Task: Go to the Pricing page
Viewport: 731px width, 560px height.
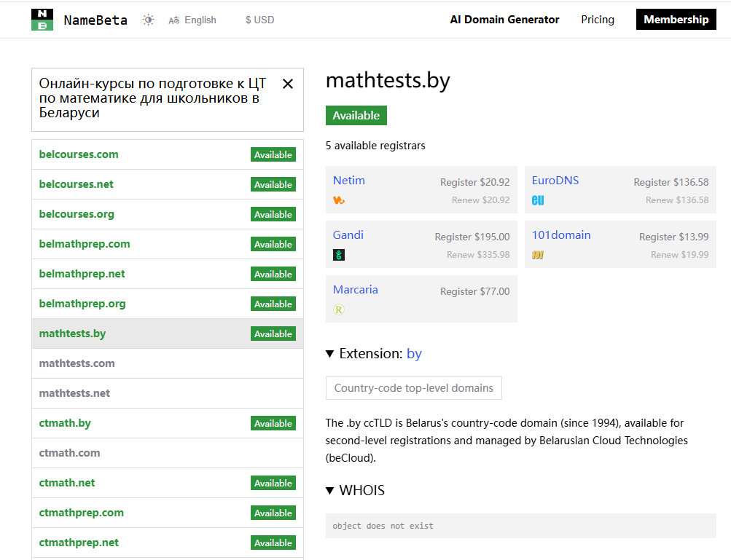Action: click(598, 20)
